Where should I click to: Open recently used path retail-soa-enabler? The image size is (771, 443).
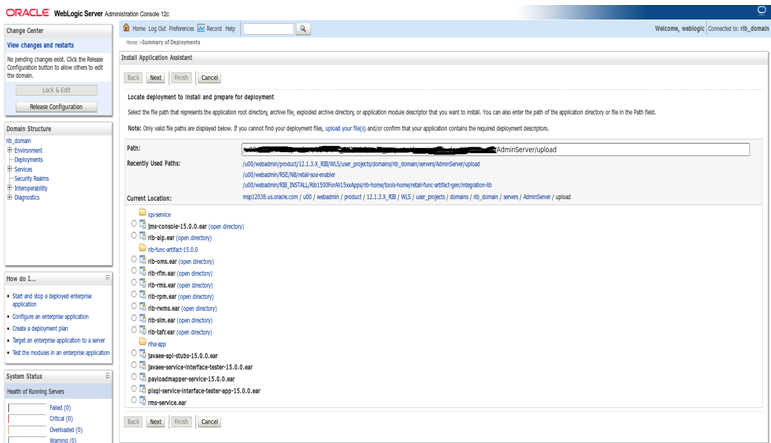pos(289,175)
